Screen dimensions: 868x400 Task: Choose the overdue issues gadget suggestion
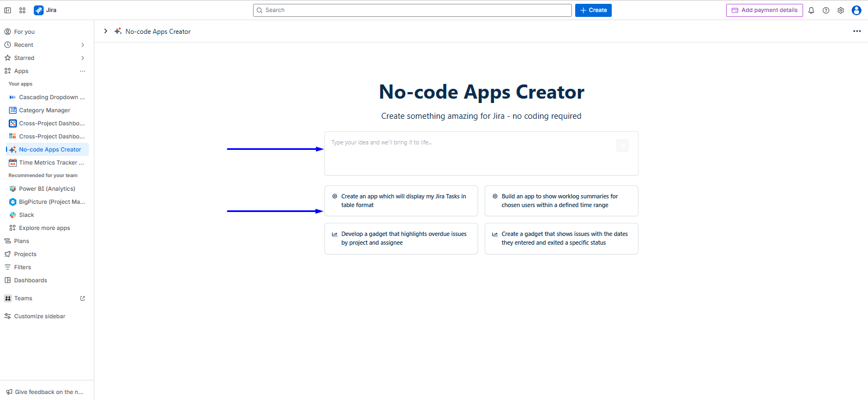tap(401, 238)
